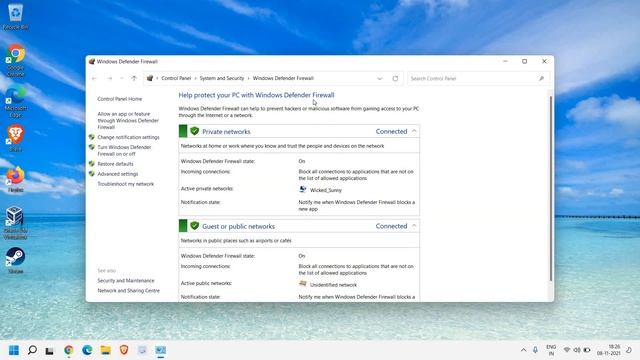Open notification center bell icon
The width and height of the screenshot is (640, 360).
[x=629, y=350]
